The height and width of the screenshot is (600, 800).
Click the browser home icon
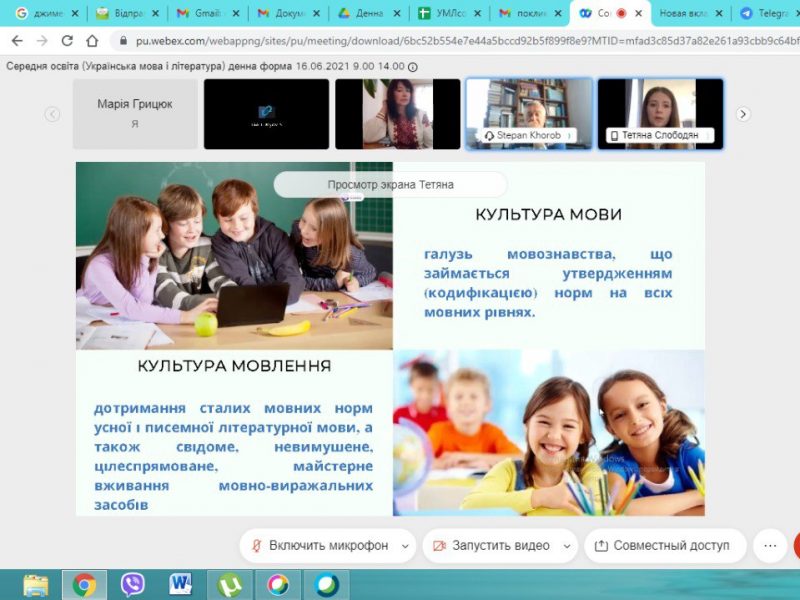click(92, 41)
